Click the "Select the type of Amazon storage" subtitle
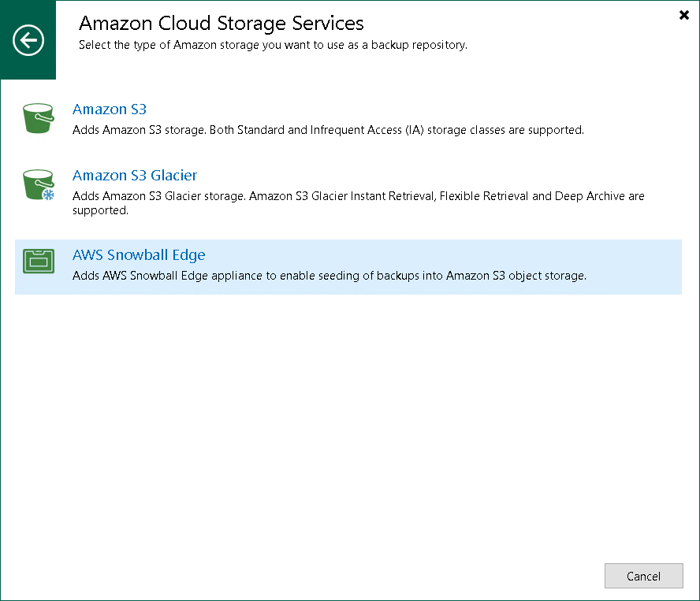The width and height of the screenshot is (700, 601). [273, 45]
